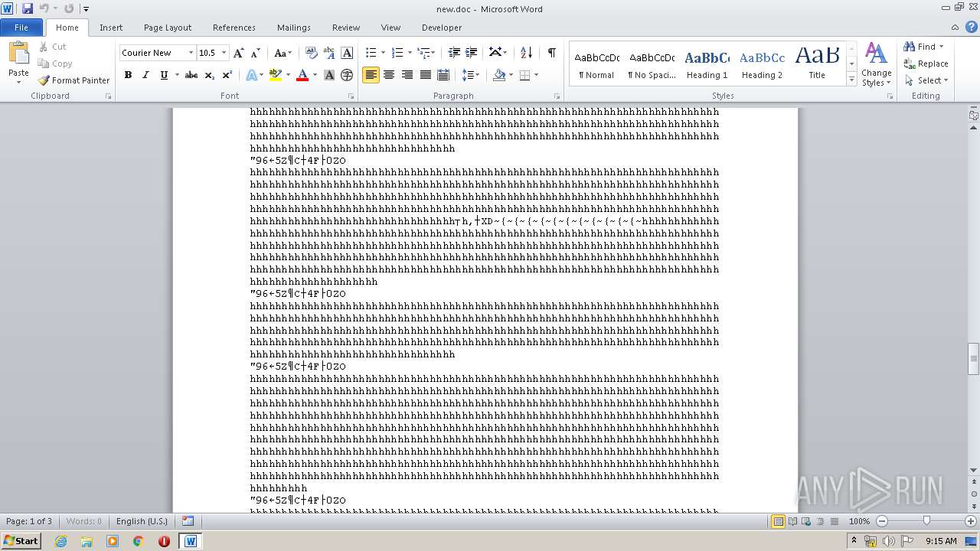This screenshot has width=980, height=551.
Task: Click Shading color button
Action: pos(499,75)
